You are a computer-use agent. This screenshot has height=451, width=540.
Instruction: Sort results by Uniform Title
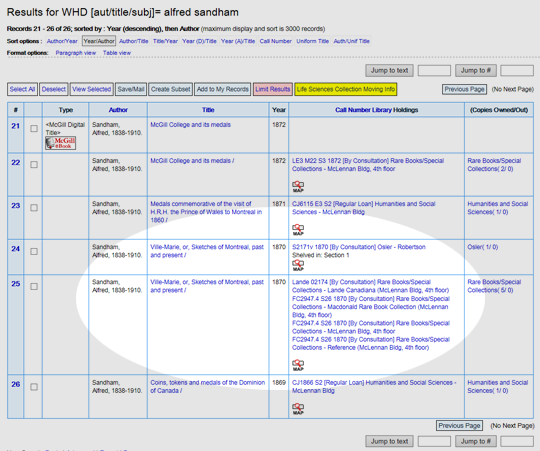(x=313, y=41)
